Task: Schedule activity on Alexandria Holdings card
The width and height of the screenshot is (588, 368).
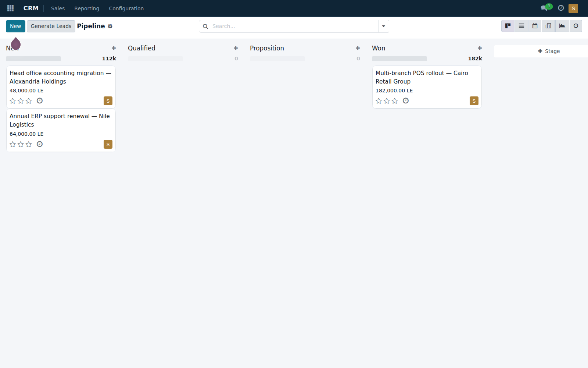Action: point(40,101)
